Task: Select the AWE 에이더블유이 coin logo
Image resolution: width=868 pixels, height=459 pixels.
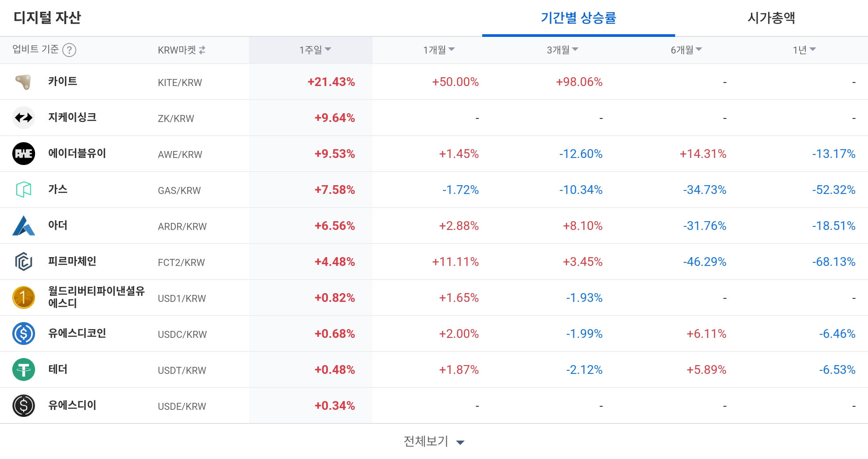Action: click(x=24, y=154)
